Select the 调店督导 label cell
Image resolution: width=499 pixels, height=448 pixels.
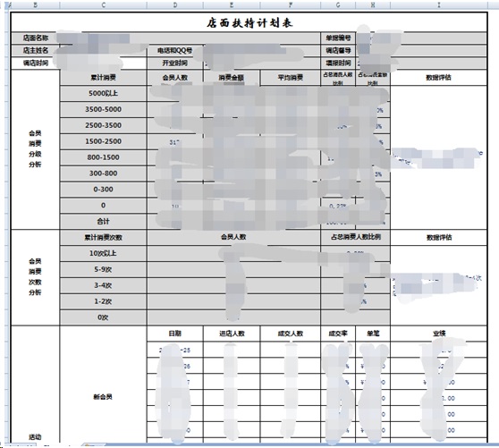(338, 50)
